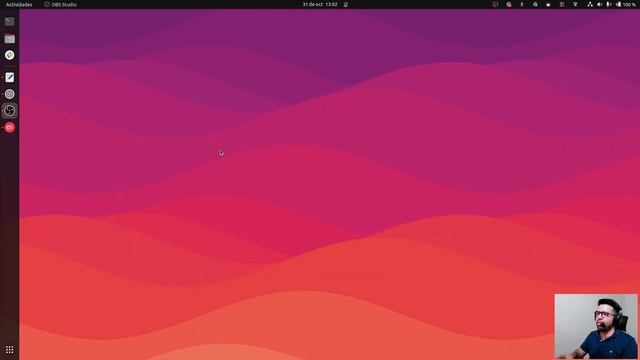Open the text editor icon in dock
Viewport: 640px width, 360px height.
click(x=9, y=78)
